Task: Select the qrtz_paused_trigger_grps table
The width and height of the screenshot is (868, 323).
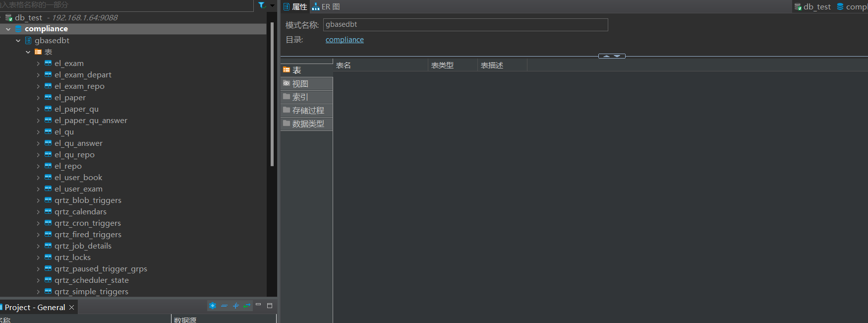Action: tap(101, 269)
